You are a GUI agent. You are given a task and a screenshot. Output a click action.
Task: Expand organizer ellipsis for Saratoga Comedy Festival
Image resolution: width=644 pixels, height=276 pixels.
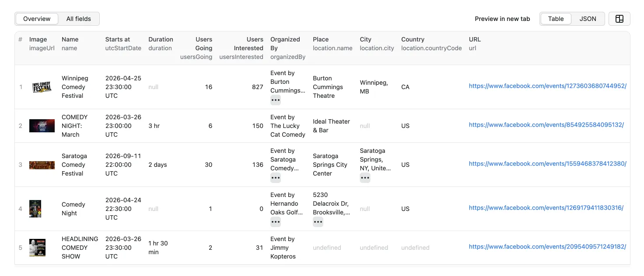[x=276, y=177]
